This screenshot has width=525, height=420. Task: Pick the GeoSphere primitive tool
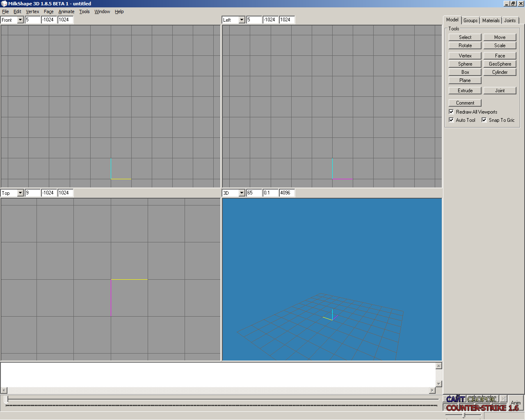500,64
